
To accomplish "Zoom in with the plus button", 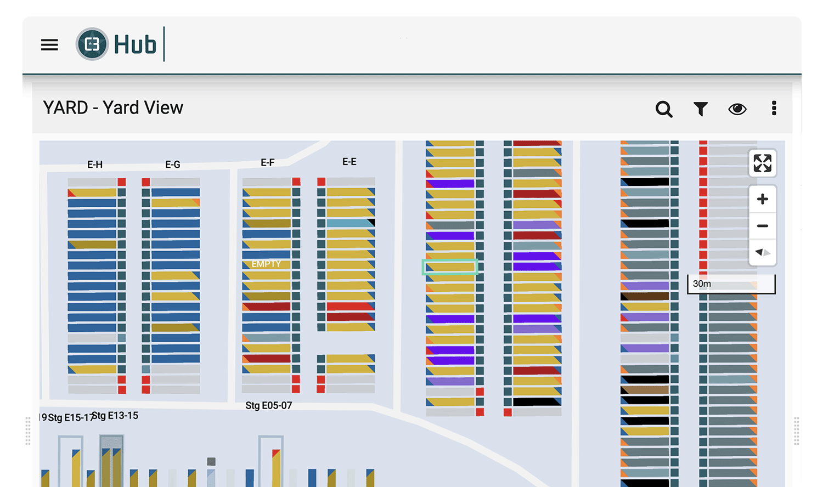I will click(763, 199).
